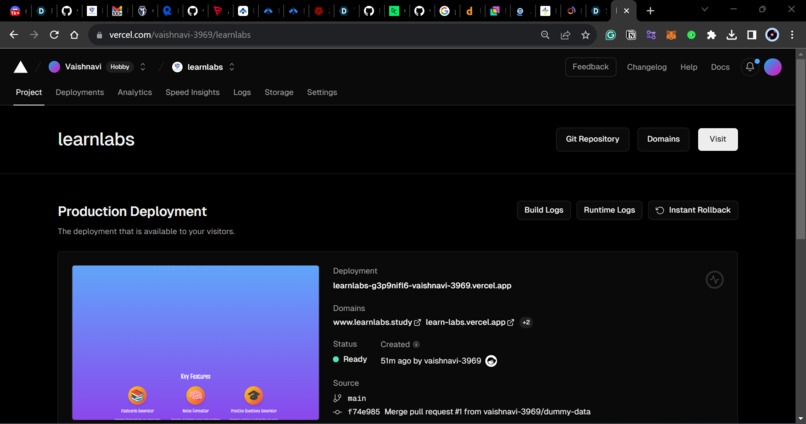Open the Chrome three-dot menu

tap(792, 35)
